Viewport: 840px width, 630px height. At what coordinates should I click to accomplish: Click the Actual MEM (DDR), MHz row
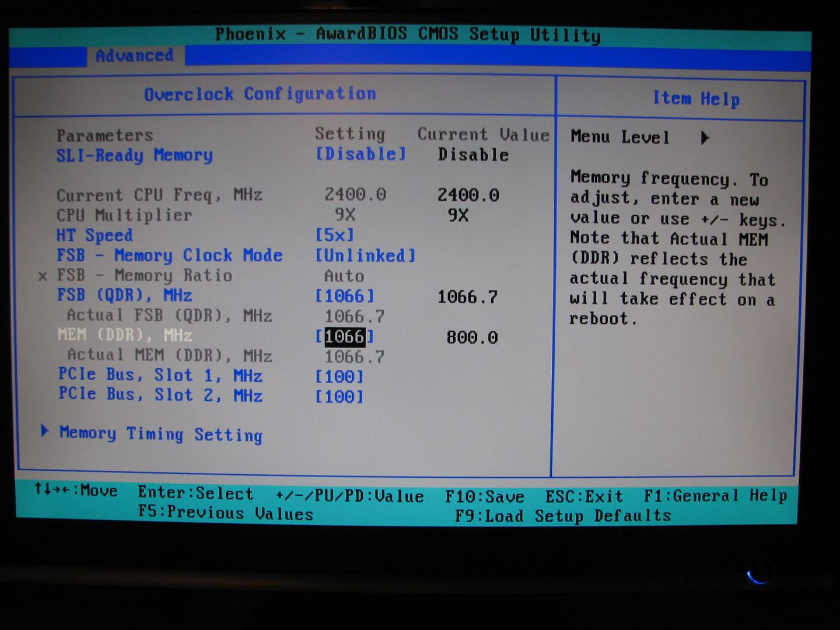tap(226, 356)
